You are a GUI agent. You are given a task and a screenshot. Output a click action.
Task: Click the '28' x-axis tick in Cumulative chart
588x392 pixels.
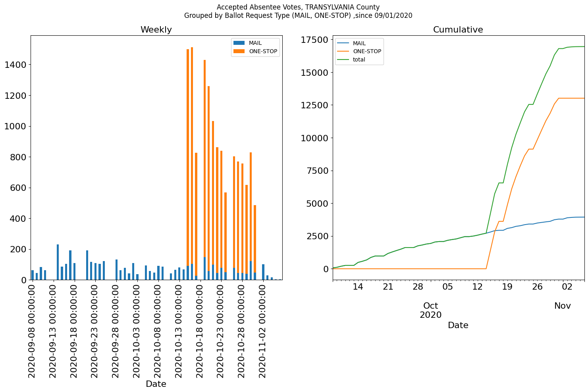tap(418, 287)
